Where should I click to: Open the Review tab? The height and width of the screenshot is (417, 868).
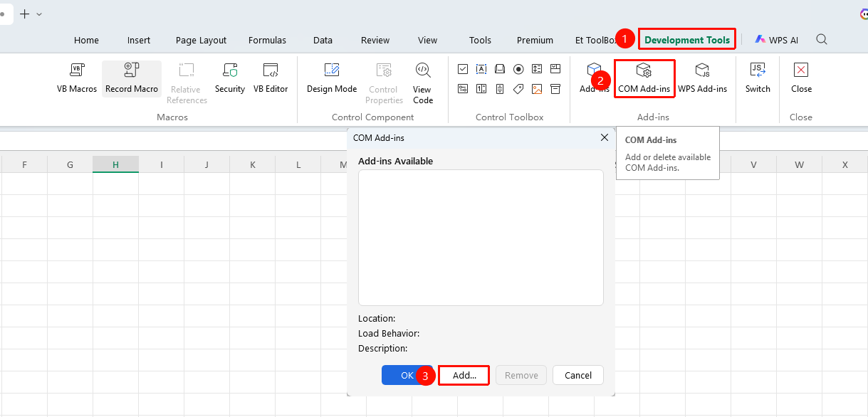[x=375, y=41]
